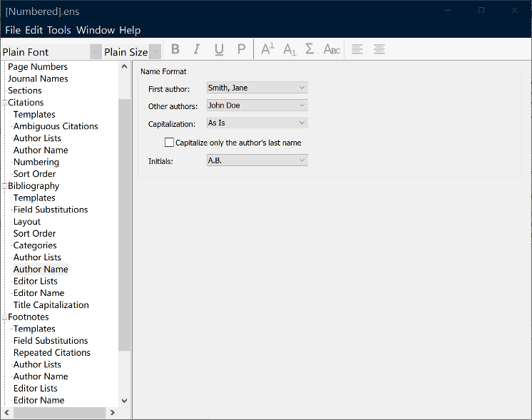The image size is (532, 420).
Task: Click the Sigma symbol font icon
Action: pyautogui.click(x=310, y=49)
